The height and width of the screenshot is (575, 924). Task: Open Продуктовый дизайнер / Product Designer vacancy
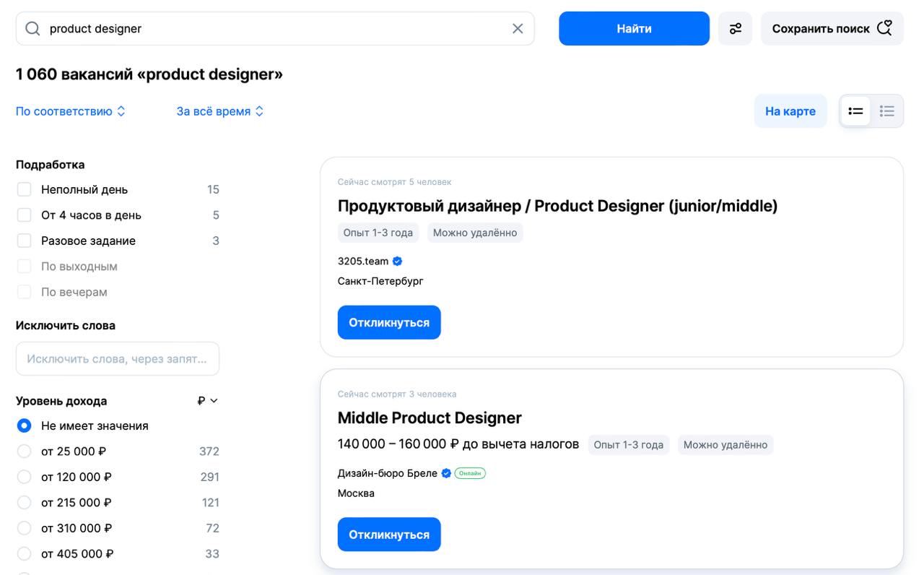[x=557, y=206]
